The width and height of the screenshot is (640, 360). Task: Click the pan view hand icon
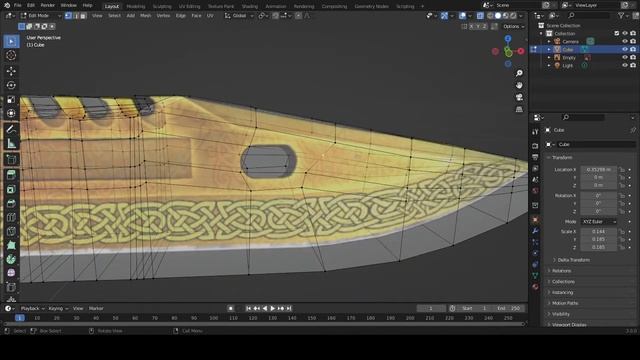click(x=519, y=85)
